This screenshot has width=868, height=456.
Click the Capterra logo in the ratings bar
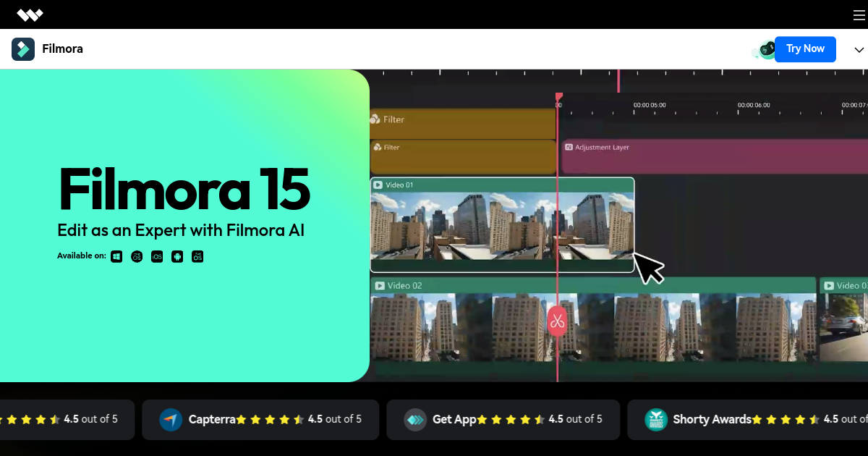(x=171, y=419)
